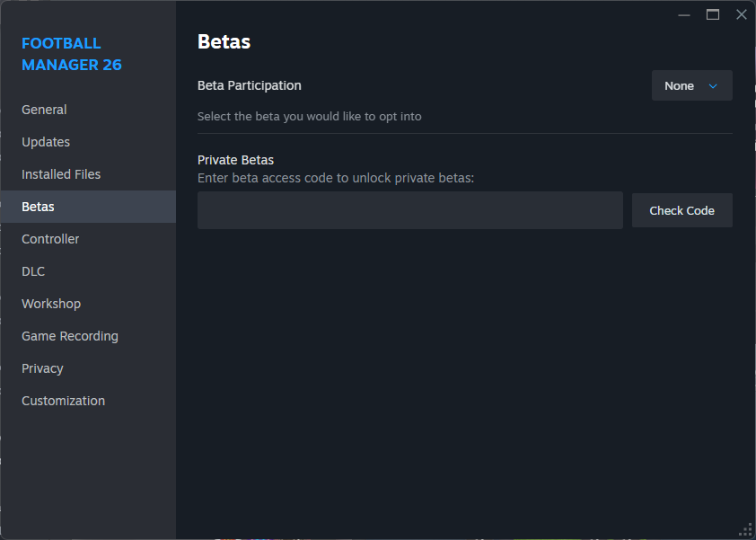The width and height of the screenshot is (756, 540).
Task: Open the Customization section
Action: (63, 401)
